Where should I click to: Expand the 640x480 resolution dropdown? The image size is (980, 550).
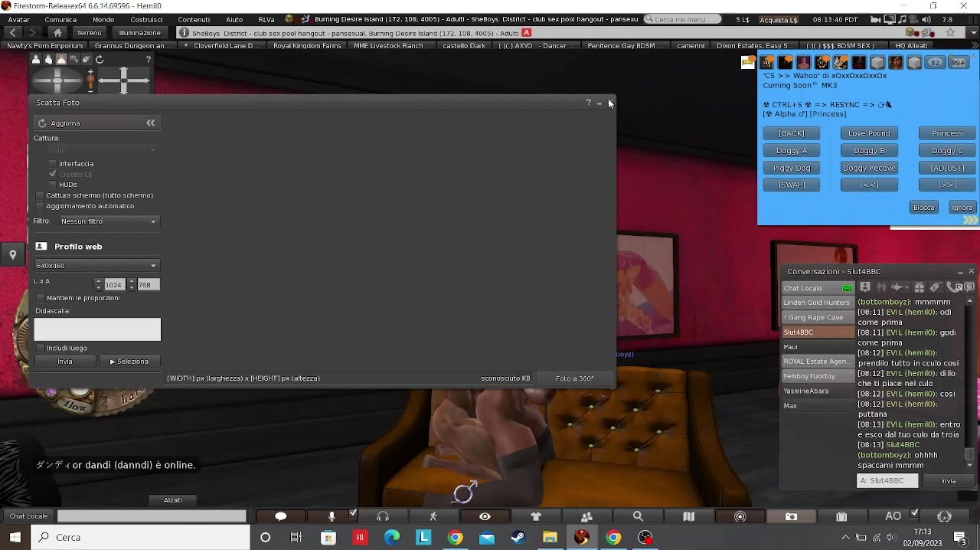pyautogui.click(x=96, y=266)
